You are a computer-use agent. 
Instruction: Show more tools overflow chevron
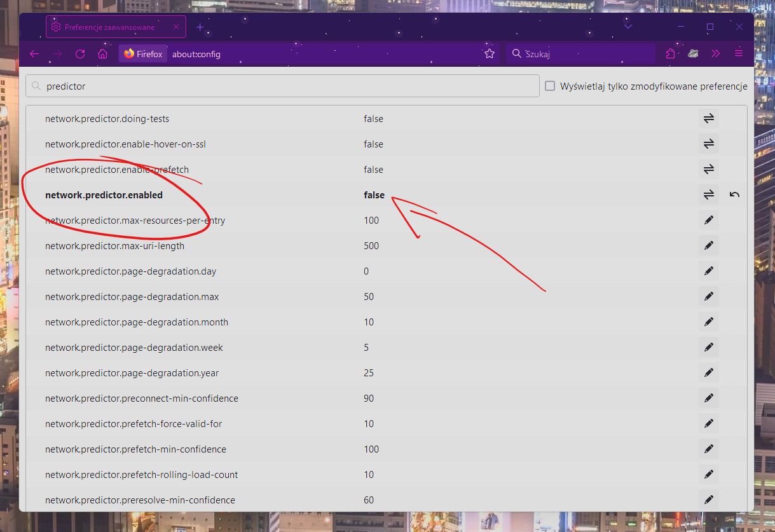click(x=716, y=54)
